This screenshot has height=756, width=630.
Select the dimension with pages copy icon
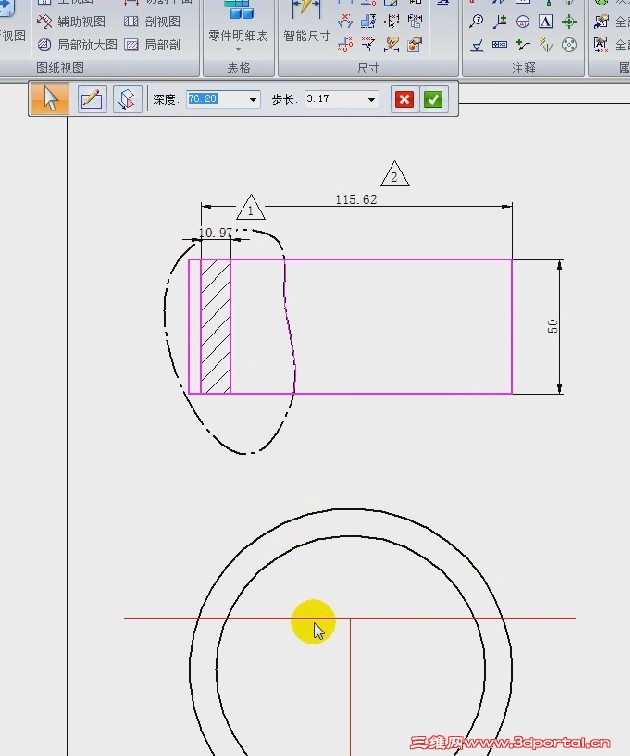415,21
